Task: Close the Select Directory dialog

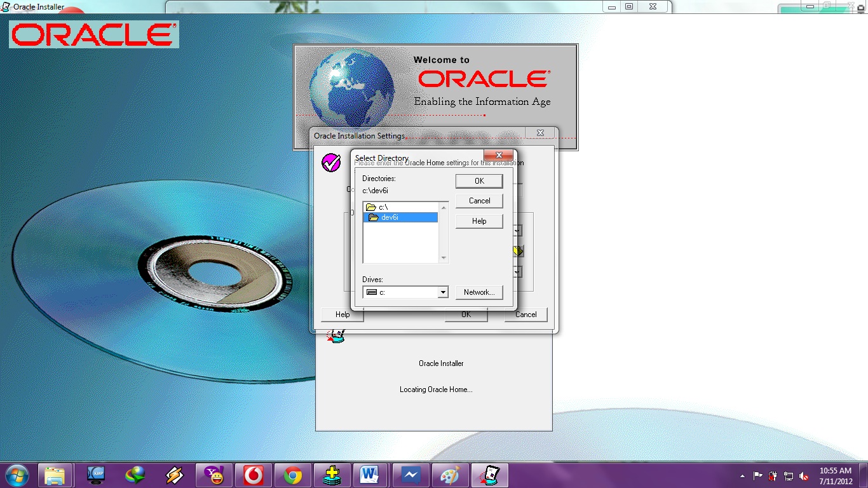Action: coord(498,155)
